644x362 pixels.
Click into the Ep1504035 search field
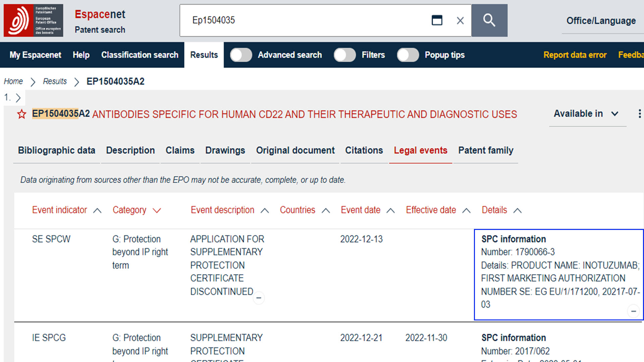click(x=302, y=20)
